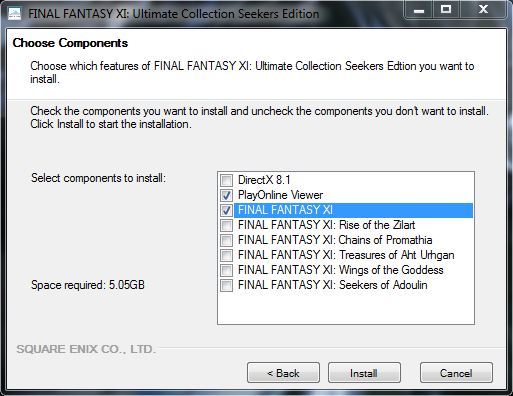Select the PlayOnline Viewer list item label
The width and height of the screenshot is (513, 396).
(280, 195)
